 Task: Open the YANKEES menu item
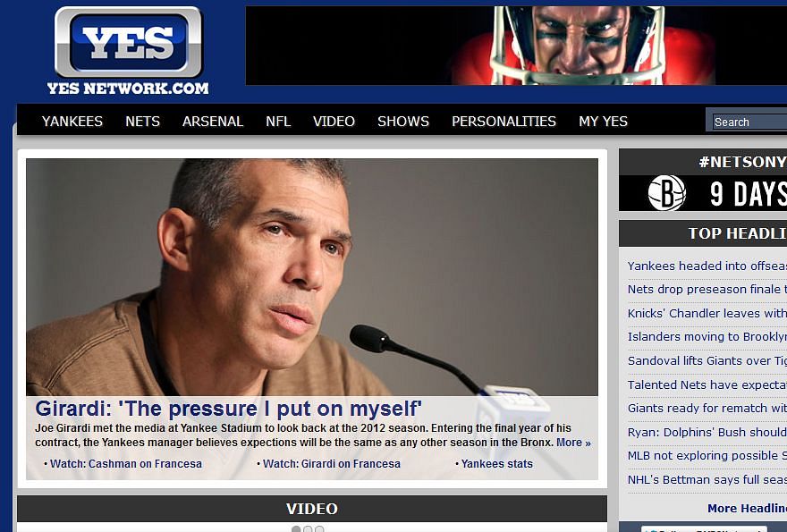click(x=72, y=122)
